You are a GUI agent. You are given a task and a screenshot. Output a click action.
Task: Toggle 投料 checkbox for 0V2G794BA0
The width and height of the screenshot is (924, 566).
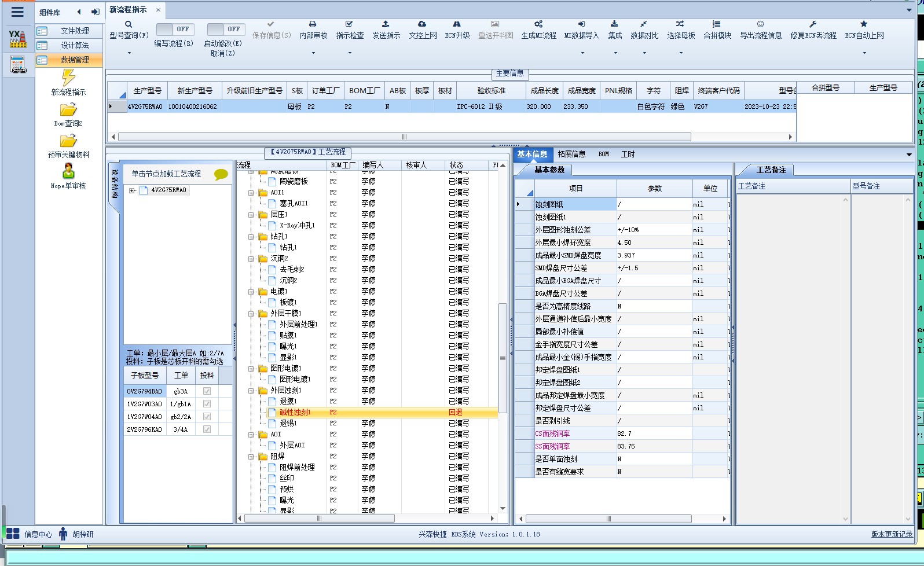tap(207, 391)
